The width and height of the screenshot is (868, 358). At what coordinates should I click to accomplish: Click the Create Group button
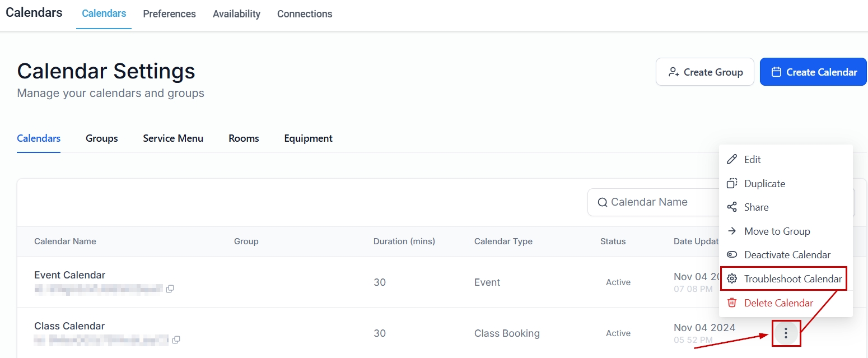click(x=706, y=72)
